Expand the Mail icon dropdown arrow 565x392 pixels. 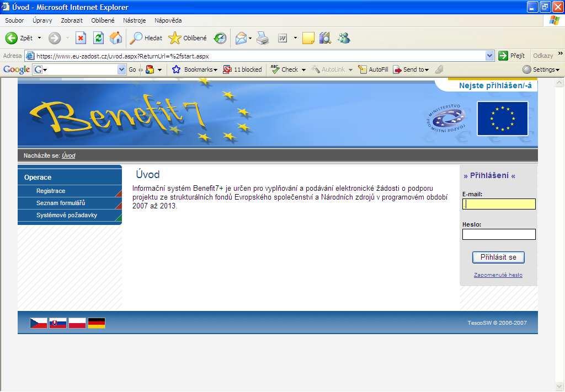click(250, 38)
